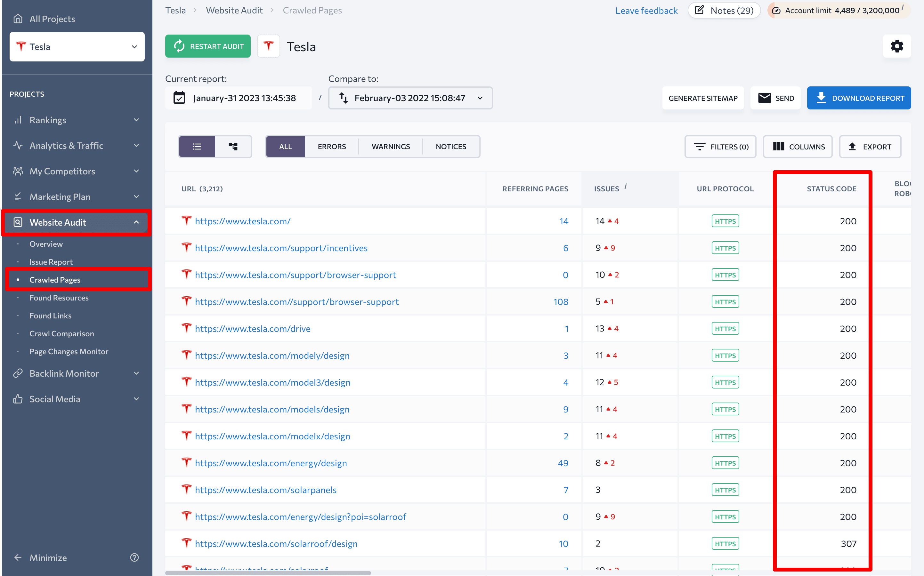Click the Export icon button
Screen dimensions: 924x576
(852, 146)
